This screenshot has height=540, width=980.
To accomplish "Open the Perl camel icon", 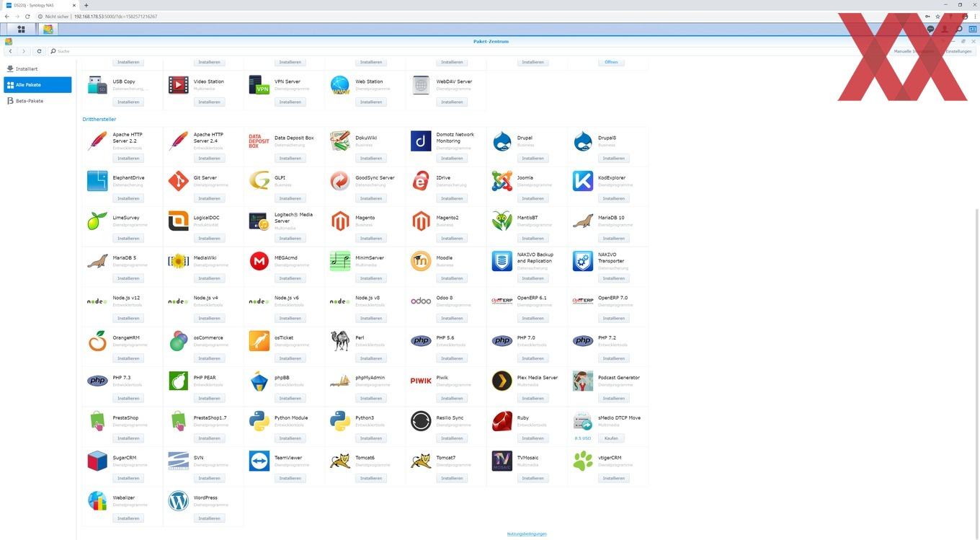I will tap(340, 341).
